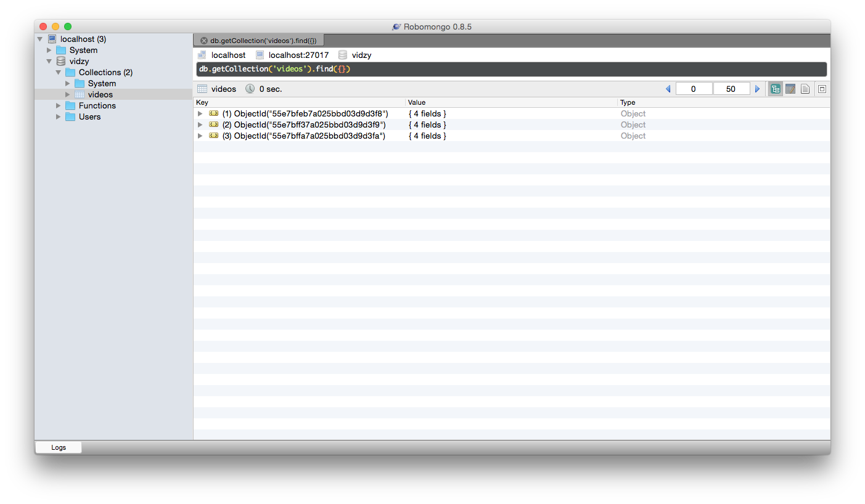Click the folder icon of System directly under localhost
The image size is (865, 504).
click(61, 50)
